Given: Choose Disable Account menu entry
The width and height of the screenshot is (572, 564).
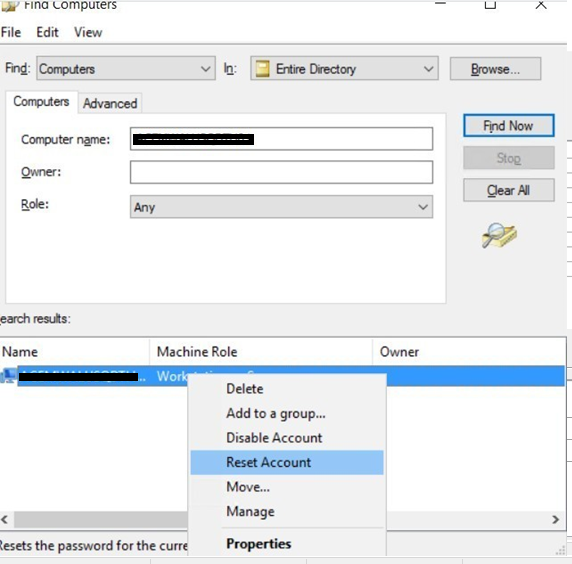Looking at the screenshot, I should pos(274,437).
